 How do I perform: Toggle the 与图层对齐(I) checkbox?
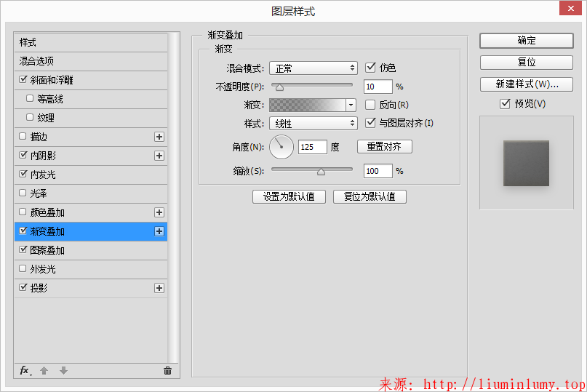pos(370,123)
